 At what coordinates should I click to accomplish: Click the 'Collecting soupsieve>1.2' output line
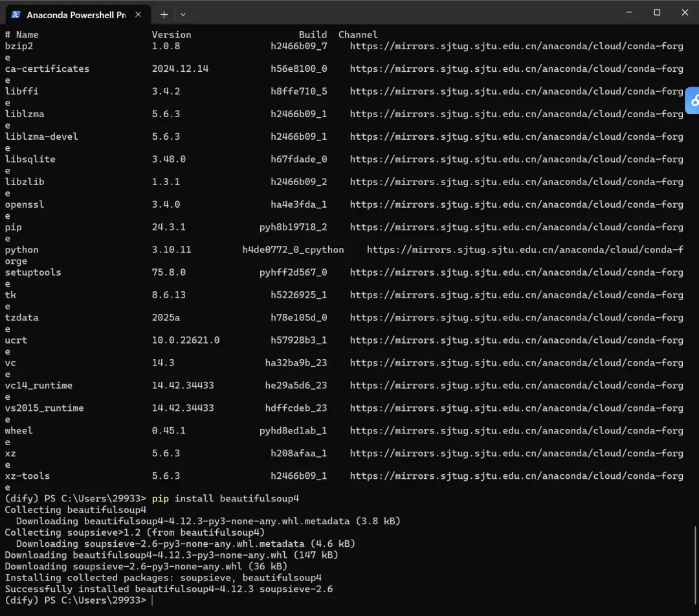[x=135, y=533]
